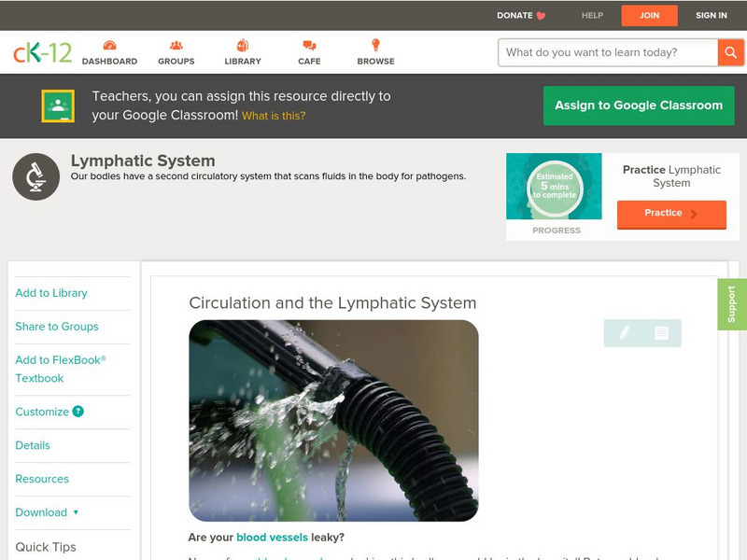Click the leaking hose image
Image resolution: width=747 pixels, height=560 pixels.
pyautogui.click(x=333, y=421)
